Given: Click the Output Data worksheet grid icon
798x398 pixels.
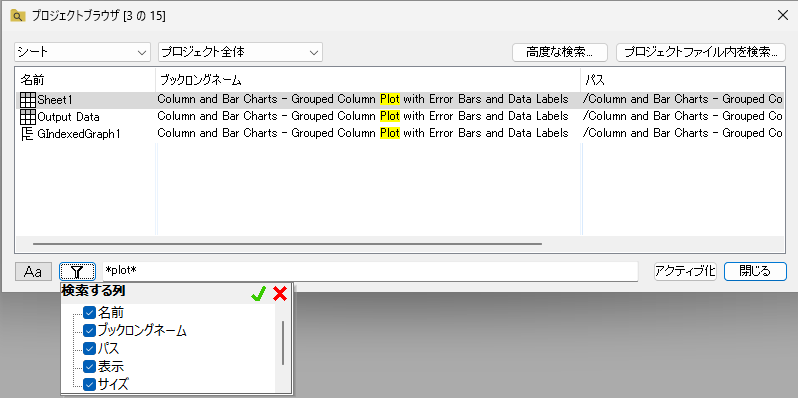Looking at the screenshot, I should tap(28, 117).
